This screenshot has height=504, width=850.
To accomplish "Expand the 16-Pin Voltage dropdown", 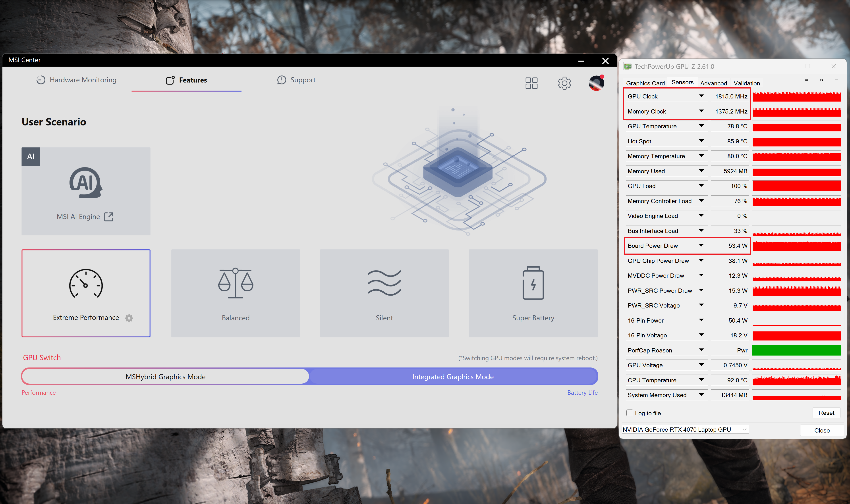I will pyautogui.click(x=701, y=335).
